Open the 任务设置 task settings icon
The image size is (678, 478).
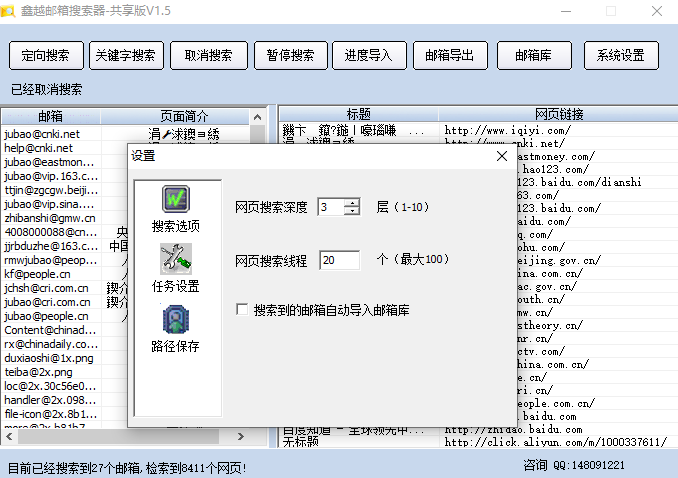(176, 268)
